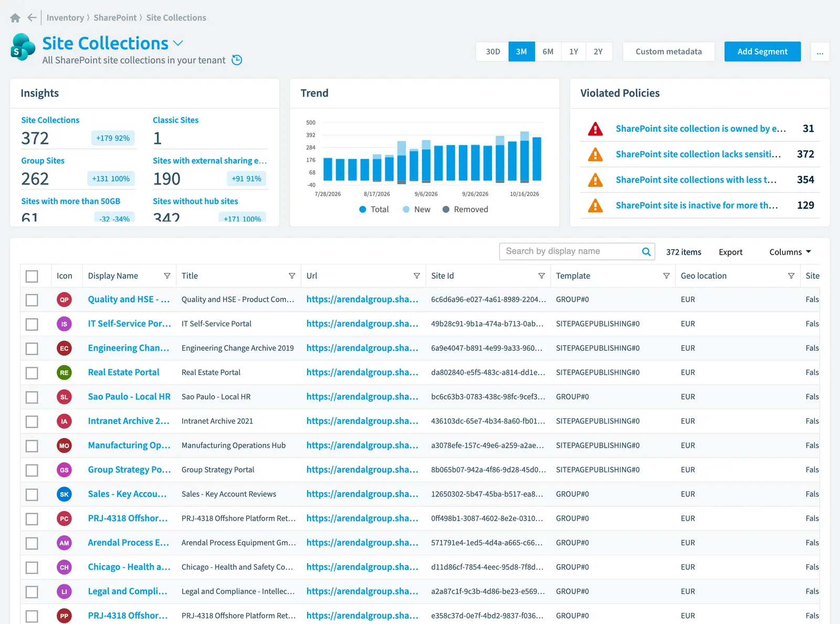Open the Site Id column filter
The image size is (840, 624).
[542, 276]
